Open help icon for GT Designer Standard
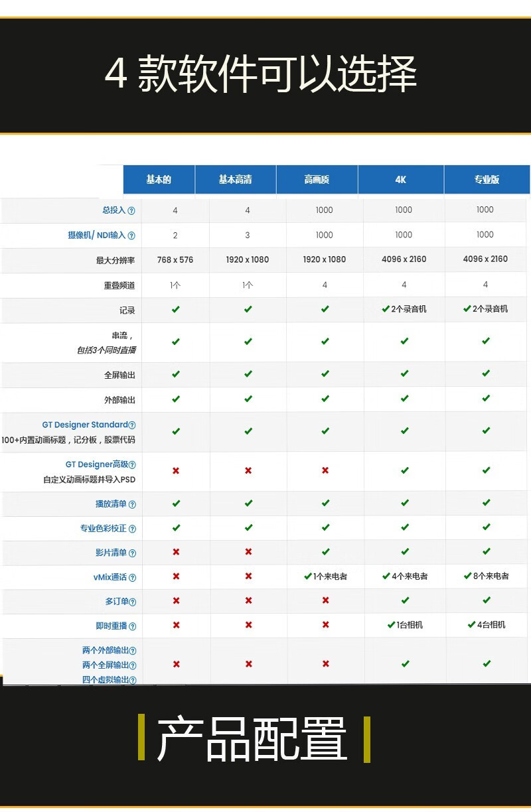 click(x=132, y=425)
